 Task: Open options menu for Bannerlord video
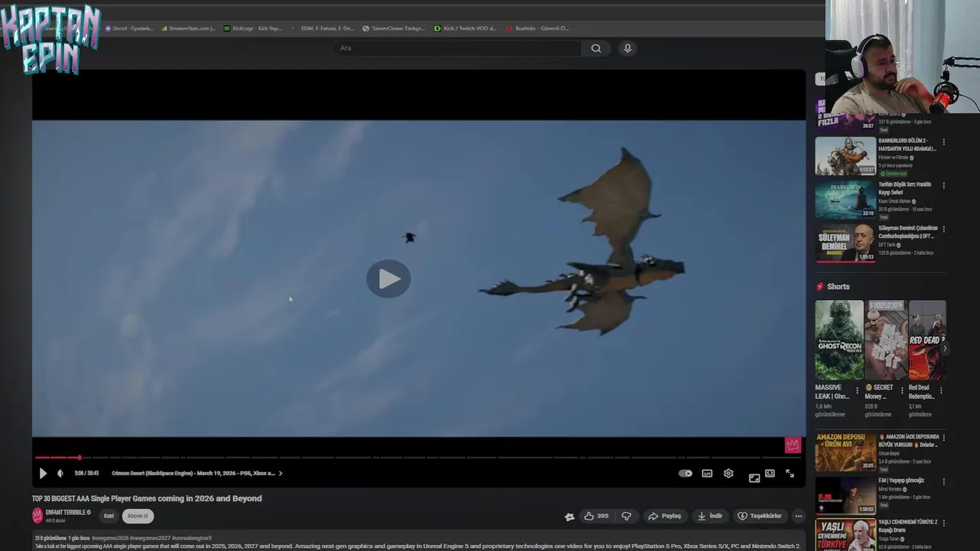tap(943, 142)
